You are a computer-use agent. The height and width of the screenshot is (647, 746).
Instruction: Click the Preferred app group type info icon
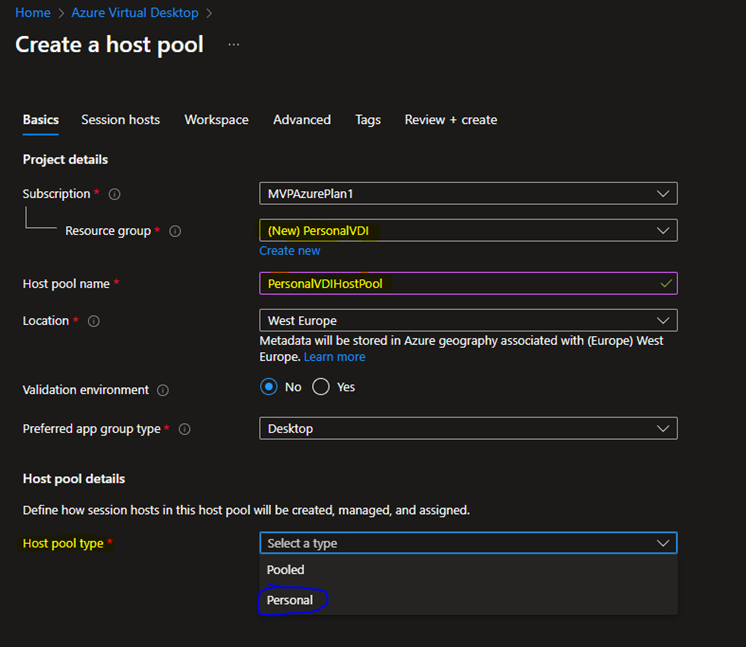click(184, 429)
